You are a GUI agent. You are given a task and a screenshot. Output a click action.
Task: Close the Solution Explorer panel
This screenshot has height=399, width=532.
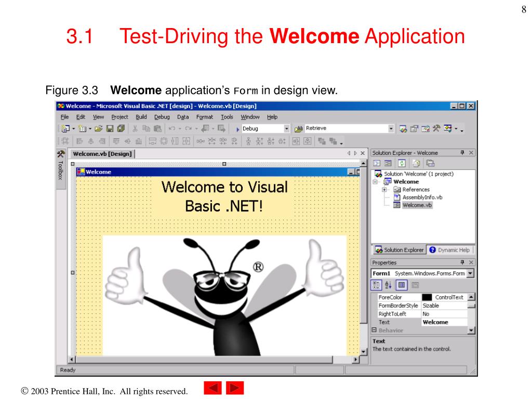point(471,153)
